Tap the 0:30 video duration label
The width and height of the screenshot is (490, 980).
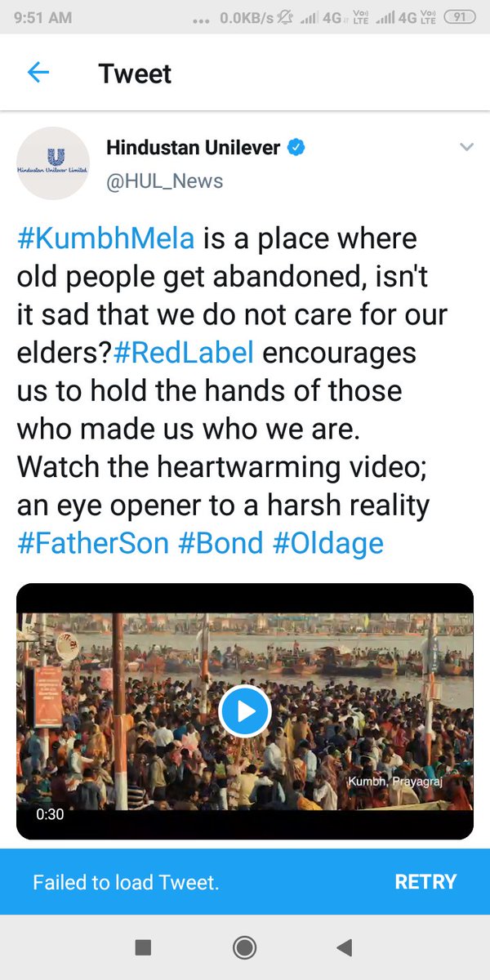click(x=50, y=813)
